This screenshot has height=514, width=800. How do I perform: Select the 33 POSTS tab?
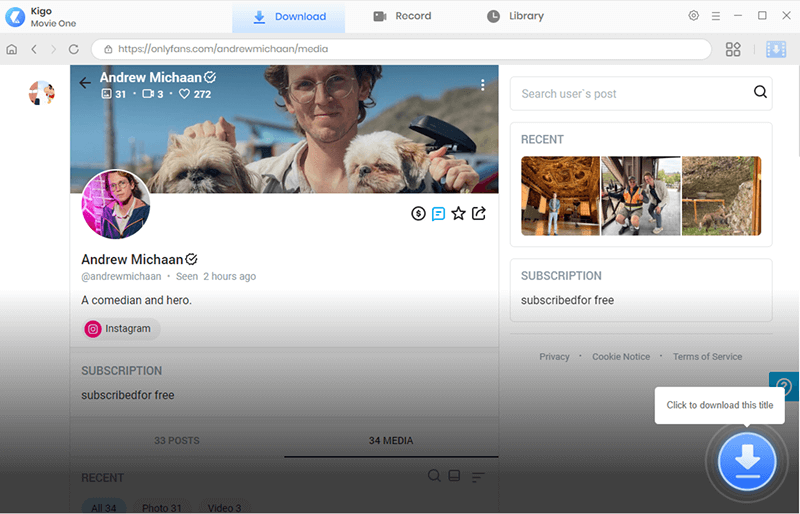click(x=177, y=440)
